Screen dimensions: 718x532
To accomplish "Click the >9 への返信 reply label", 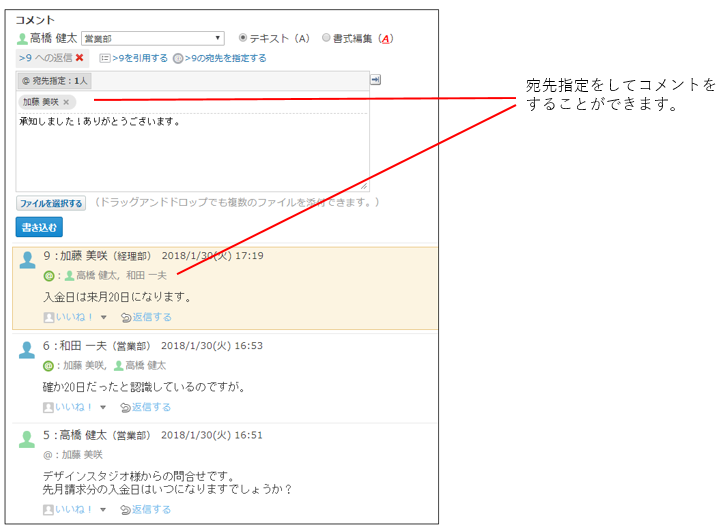I will [45, 58].
